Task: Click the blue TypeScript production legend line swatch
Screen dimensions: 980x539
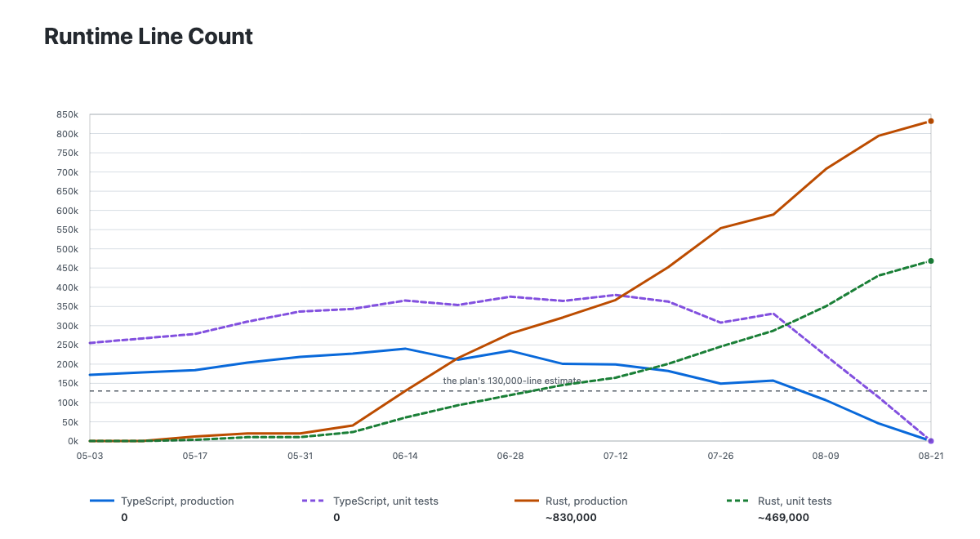Action: tap(102, 501)
